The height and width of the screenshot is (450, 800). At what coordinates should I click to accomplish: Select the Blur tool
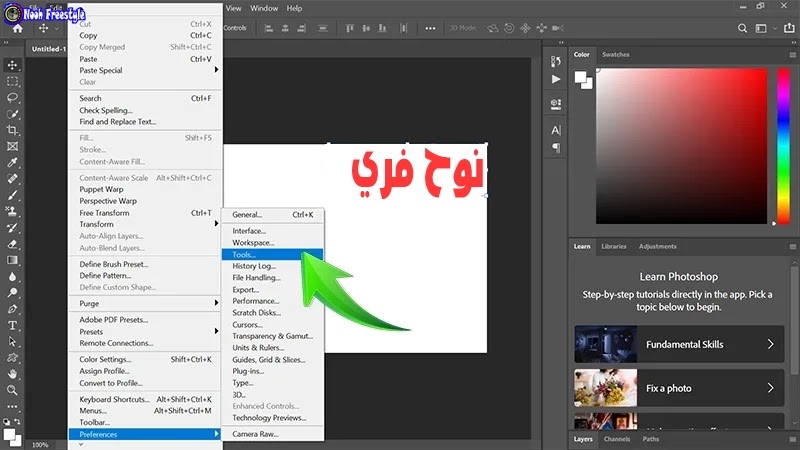[12, 277]
